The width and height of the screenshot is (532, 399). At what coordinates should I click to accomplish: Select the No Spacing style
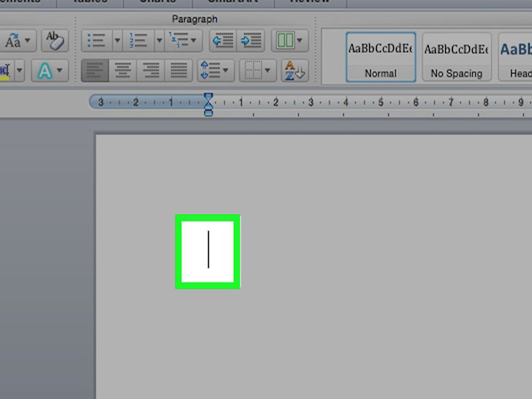[457, 57]
